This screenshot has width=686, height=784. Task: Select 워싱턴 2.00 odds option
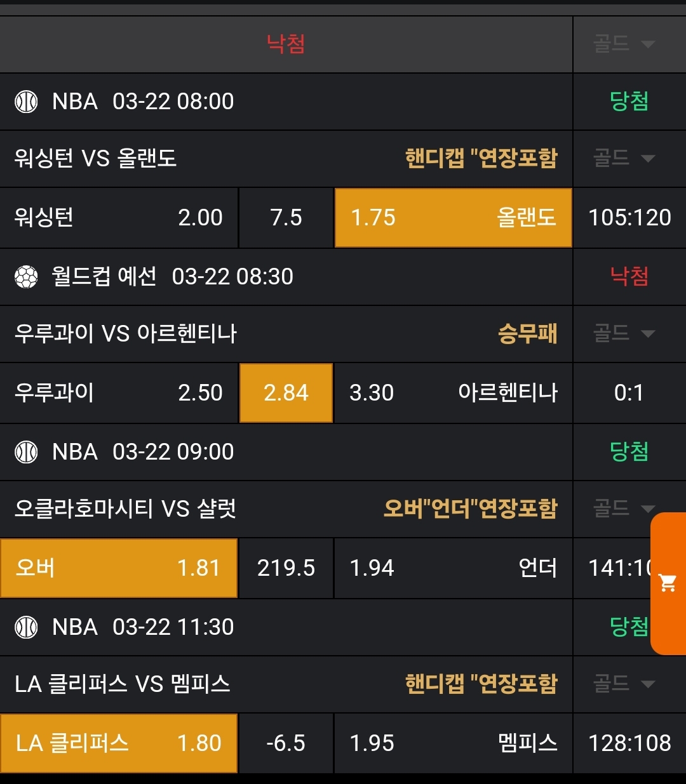pyautogui.click(x=119, y=218)
